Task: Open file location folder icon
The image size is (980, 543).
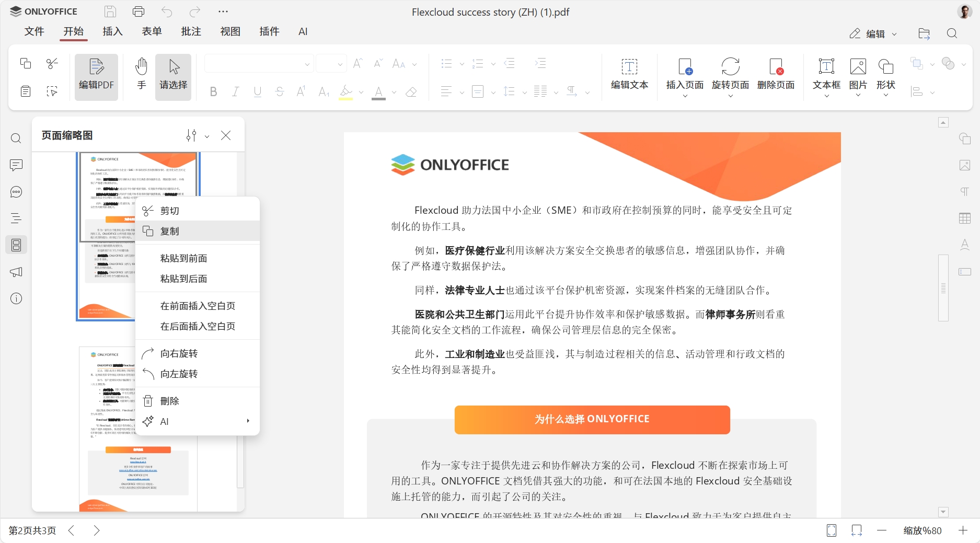Action: (924, 33)
